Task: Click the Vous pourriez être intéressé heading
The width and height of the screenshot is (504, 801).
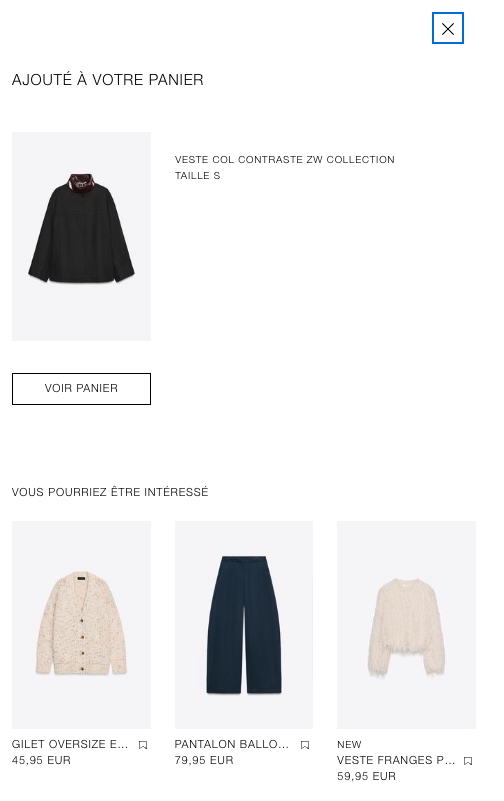Action: pyautogui.click(x=110, y=491)
